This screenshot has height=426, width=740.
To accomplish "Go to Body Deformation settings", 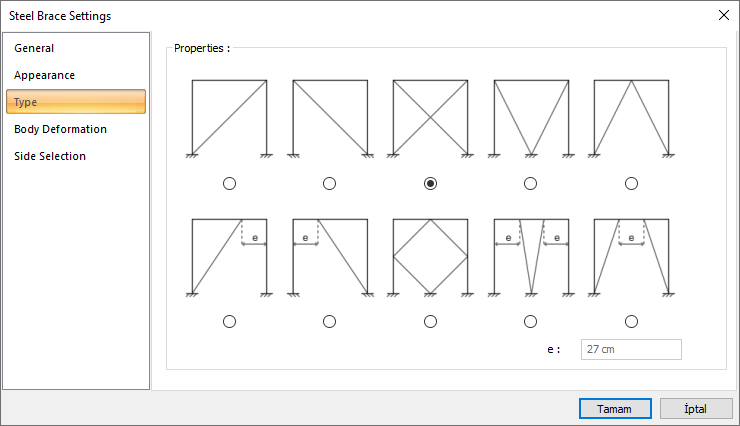I will tap(60, 129).
